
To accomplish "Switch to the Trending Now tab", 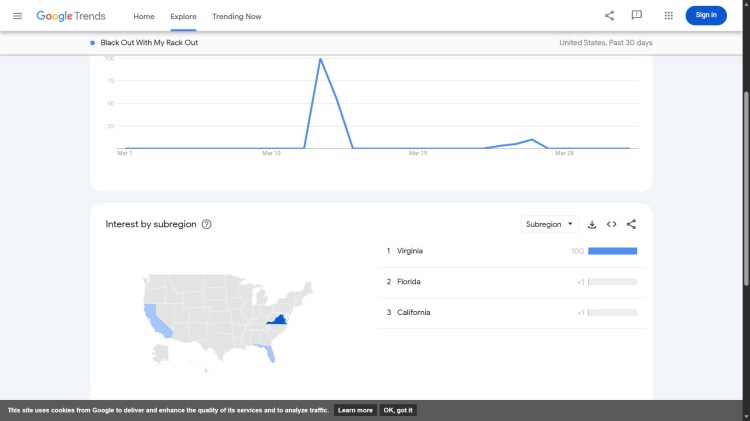I will click(237, 16).
